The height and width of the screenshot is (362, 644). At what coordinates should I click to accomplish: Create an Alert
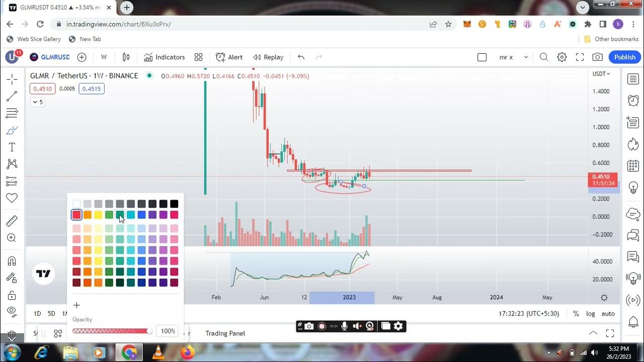coord(229,57)
